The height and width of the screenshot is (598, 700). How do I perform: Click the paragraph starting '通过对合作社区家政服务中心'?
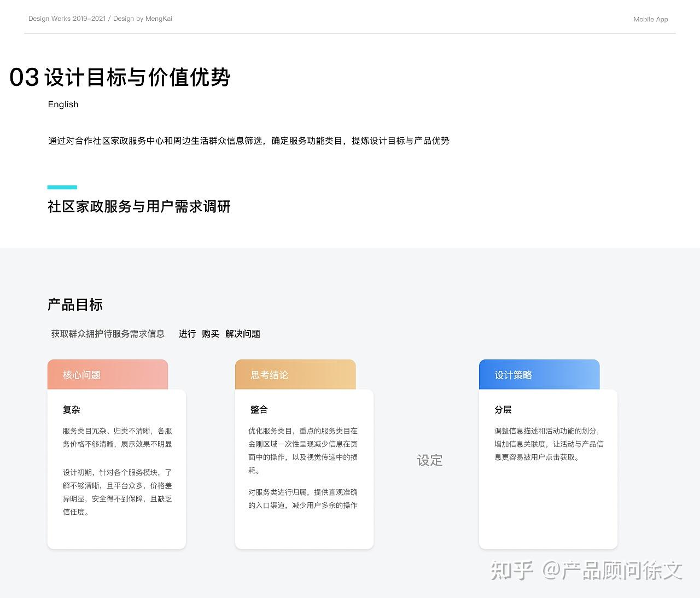tap(249, 141)
